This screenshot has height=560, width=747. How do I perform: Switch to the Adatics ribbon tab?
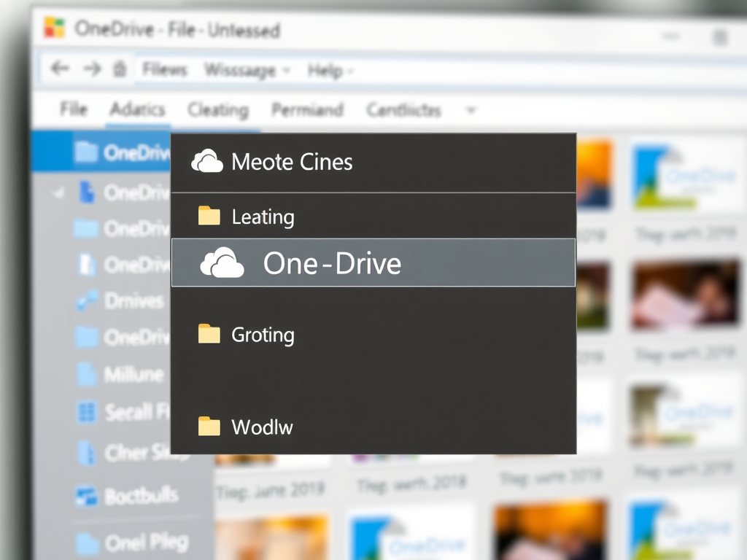(x=137, y=109)
